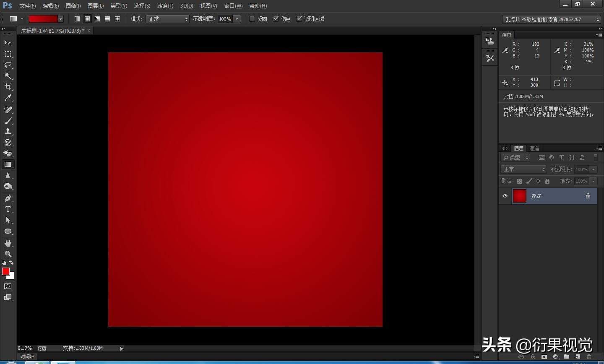The image size is (604, 364).
Task: Select the Horizontal Type tool
Action: [x=8, y=209]
